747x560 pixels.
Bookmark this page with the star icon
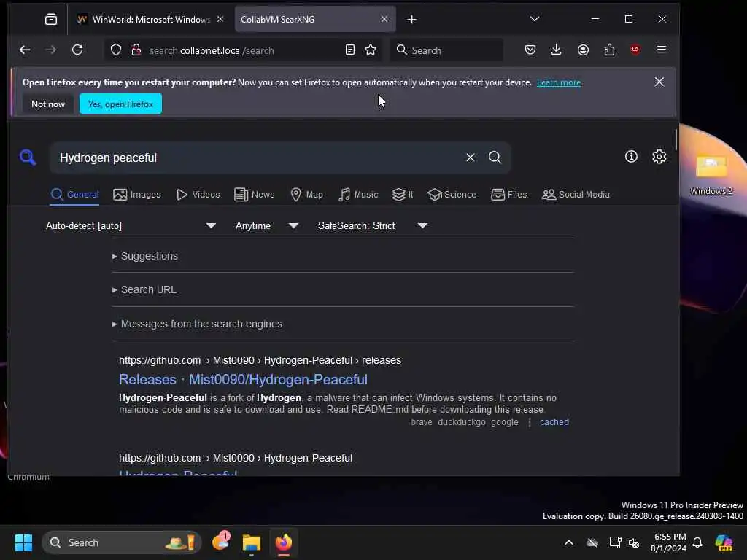click(x=371, y=50)
